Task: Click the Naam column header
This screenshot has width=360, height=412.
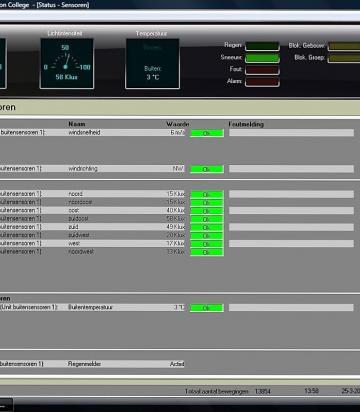Action: (x=77, y=124)
